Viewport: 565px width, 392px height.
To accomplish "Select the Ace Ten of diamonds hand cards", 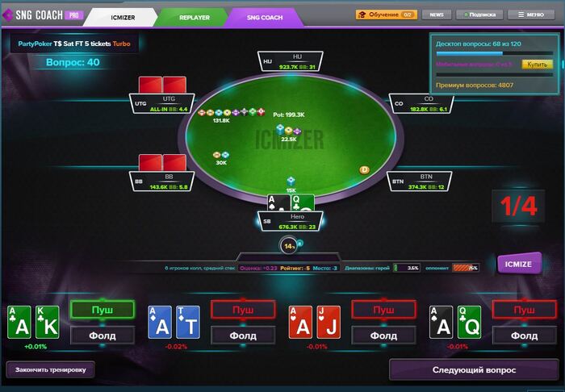I will point(174,322).
